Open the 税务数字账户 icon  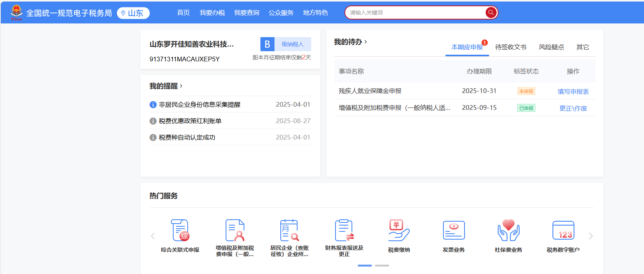[563, 231]
